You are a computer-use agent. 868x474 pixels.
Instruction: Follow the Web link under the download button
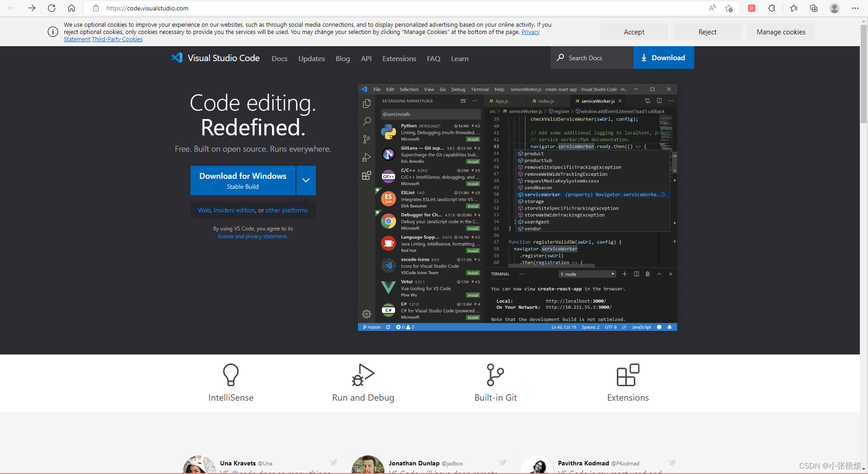click(x=204, y=210)
